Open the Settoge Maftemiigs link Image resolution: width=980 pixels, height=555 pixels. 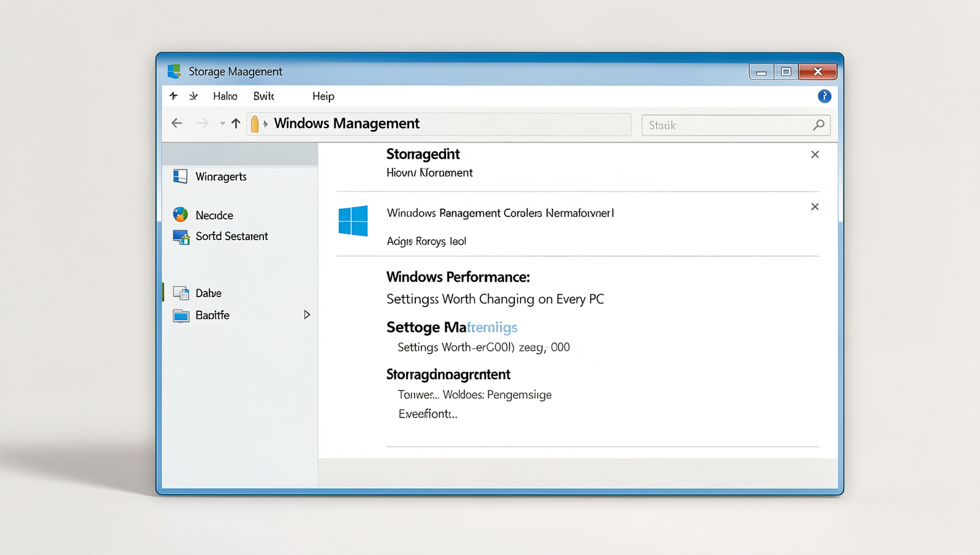click(x=452, y=327)
